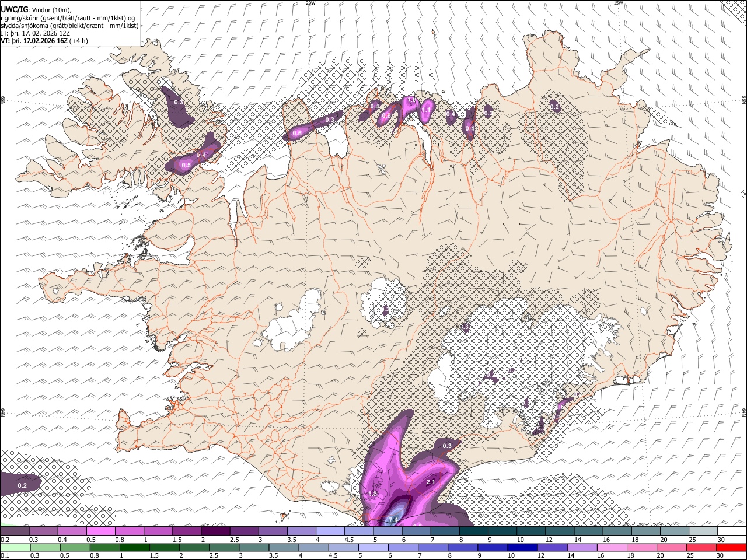Pick the red lower-legend swatch labeled 30
Screen dimensions: 747x560
tap(732, 547)
